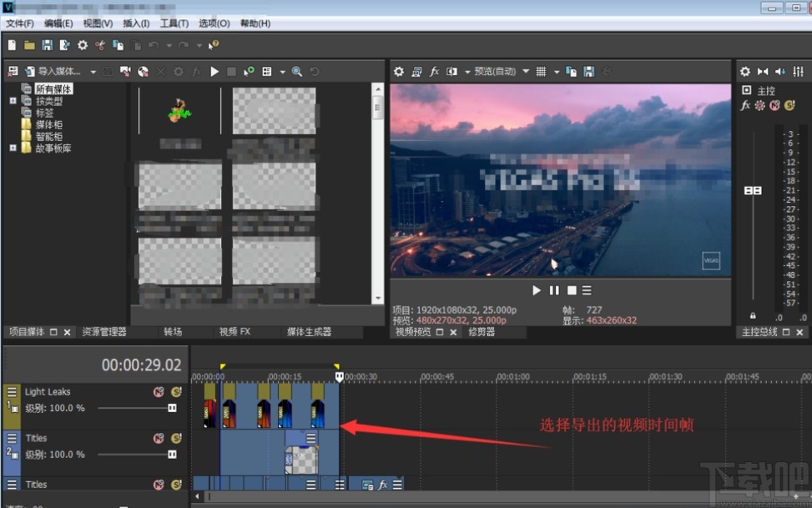Open video output FX via the fx icon
Image resolution: width=812 pixels, height=508 pixels.
click(434, 71)
